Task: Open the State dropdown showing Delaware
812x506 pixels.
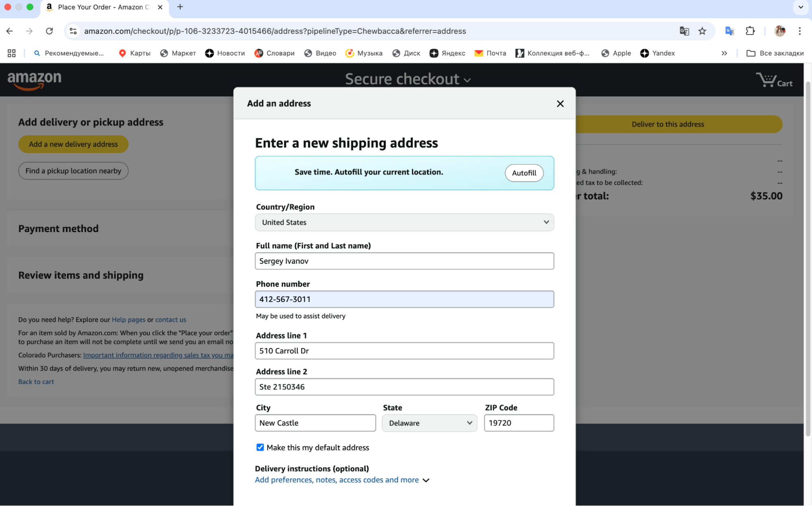Action: point(429,423)
